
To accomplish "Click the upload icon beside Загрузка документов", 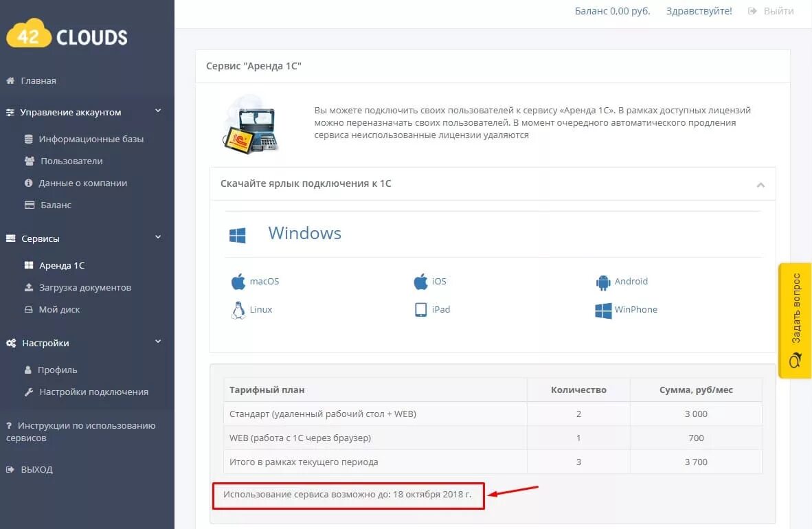I will tap(29, 287).
